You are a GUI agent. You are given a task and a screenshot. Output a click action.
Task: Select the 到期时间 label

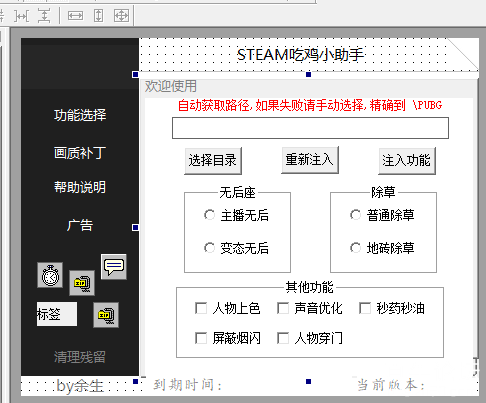tap(188, 385)
